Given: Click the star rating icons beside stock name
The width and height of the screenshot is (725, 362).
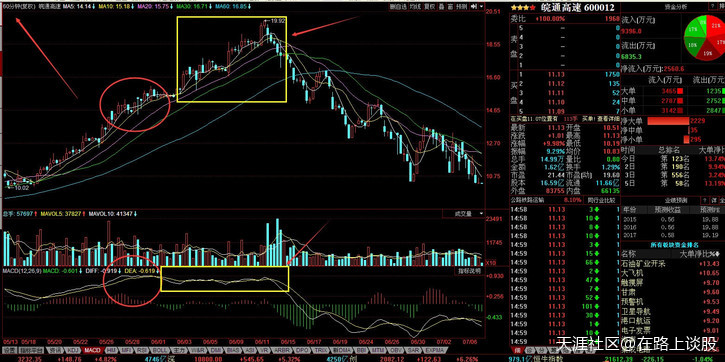Looking at the screenshot, I should pos(523,7).
